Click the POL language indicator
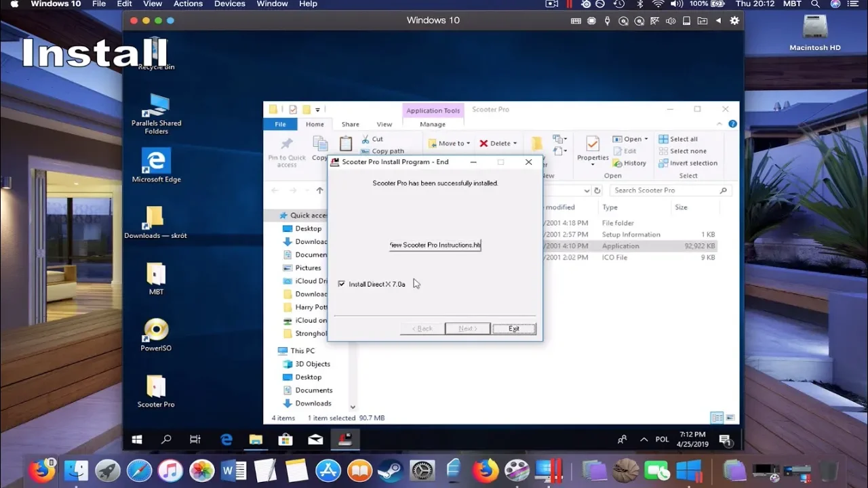868x488 pixels. [x=662, y=439]
